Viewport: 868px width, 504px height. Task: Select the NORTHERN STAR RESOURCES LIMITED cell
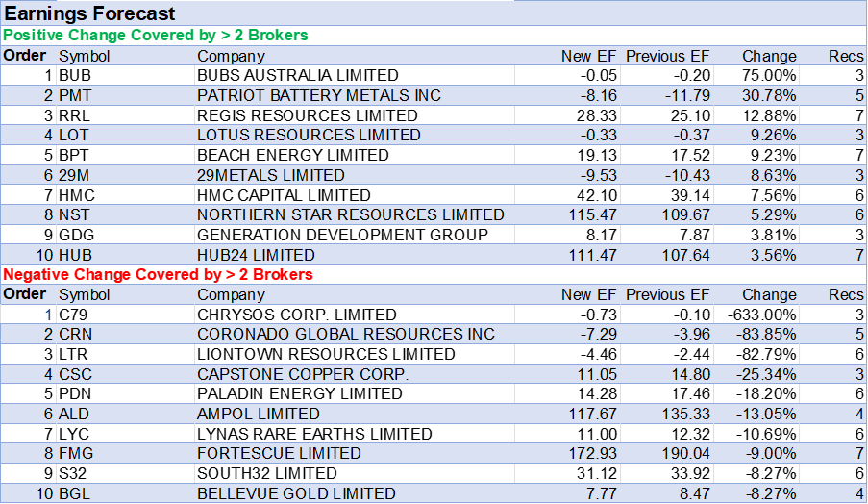click(x=350, y=214)
